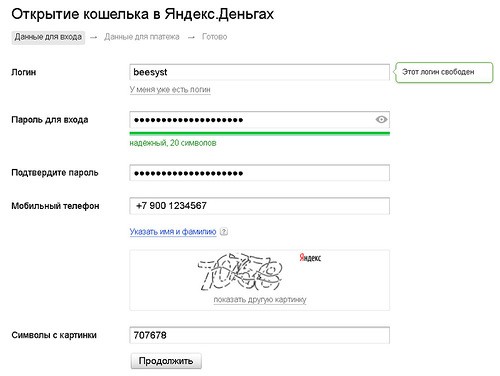Click the captcha image
This screenshot has width=500, height=376.
[240, 271]
